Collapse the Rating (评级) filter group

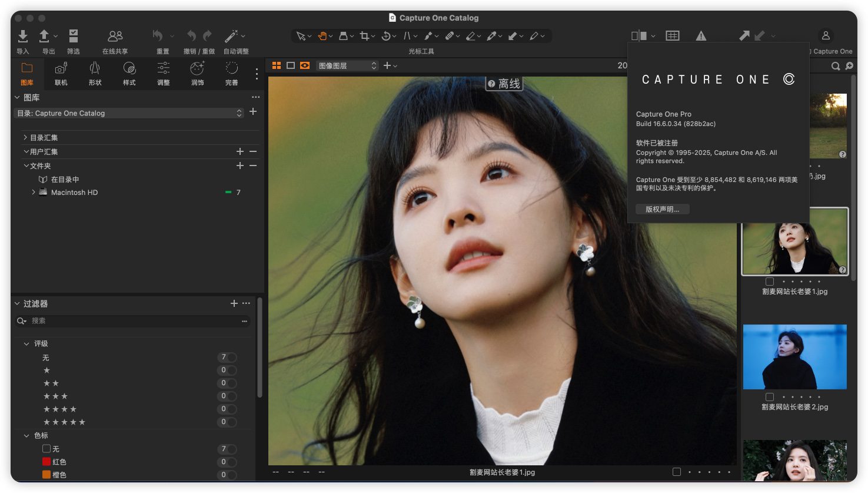[x=26, y=343]
